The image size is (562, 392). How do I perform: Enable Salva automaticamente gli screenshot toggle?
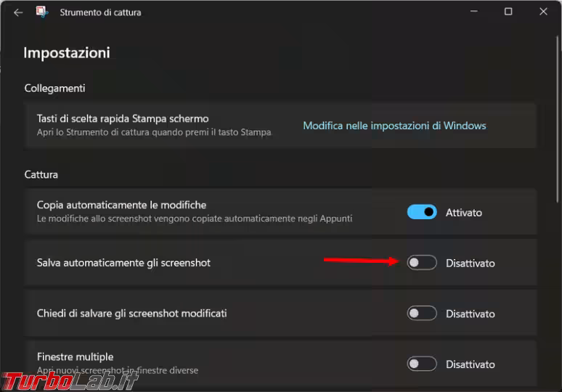click(x=422, y=263)
